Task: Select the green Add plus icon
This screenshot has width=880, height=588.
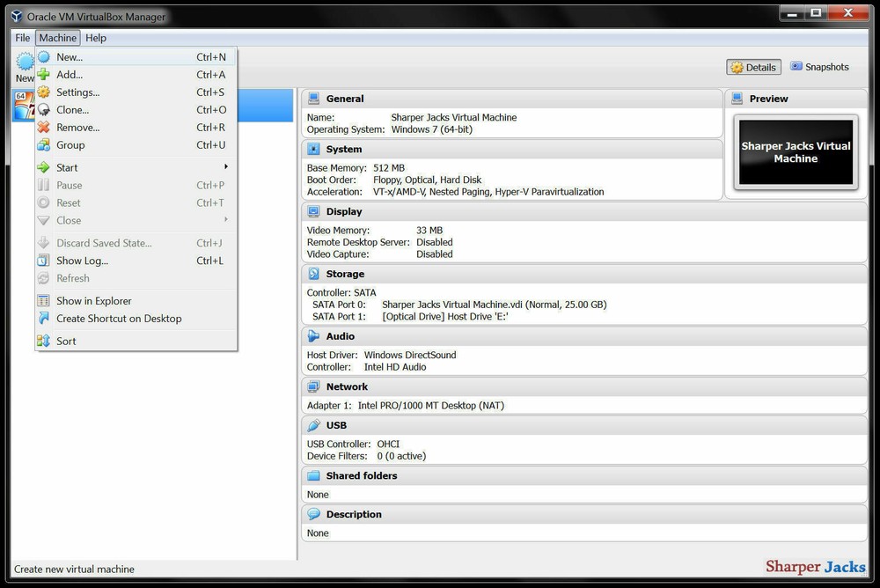Action: [42, 74]
